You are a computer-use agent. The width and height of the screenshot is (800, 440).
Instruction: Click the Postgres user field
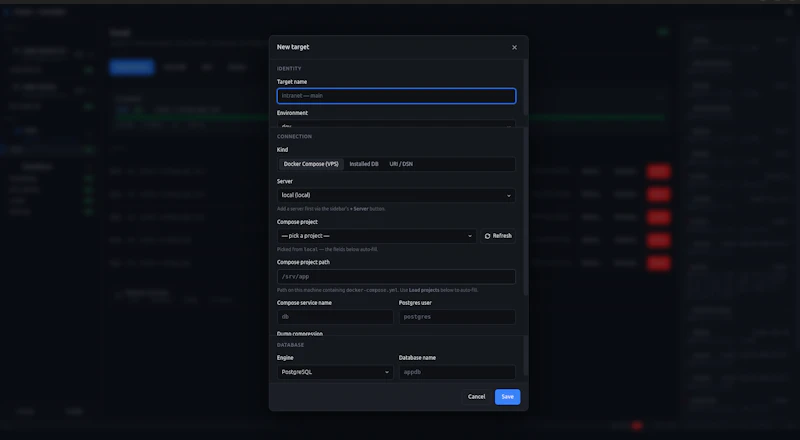click(457, 317)
